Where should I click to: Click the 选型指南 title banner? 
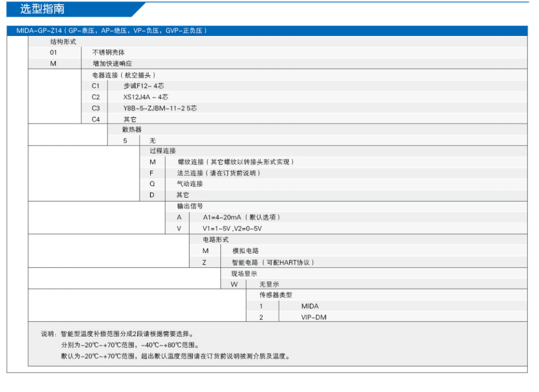pos(76,9)
